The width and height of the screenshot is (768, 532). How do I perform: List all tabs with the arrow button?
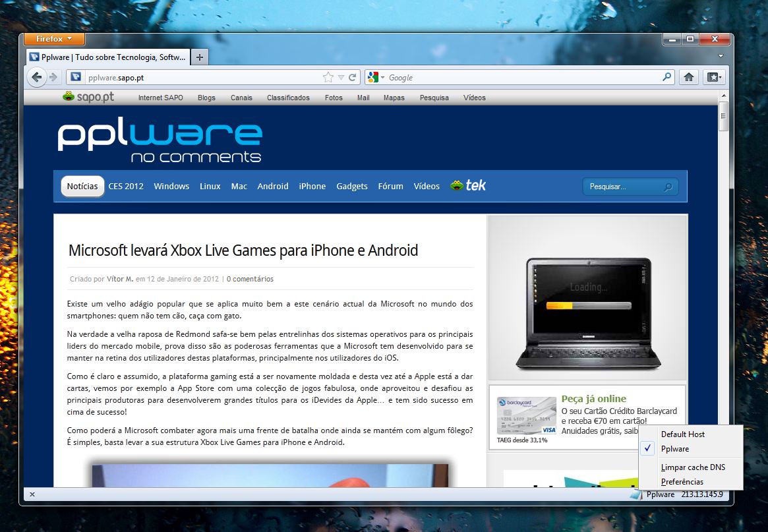tap(721, 56)
